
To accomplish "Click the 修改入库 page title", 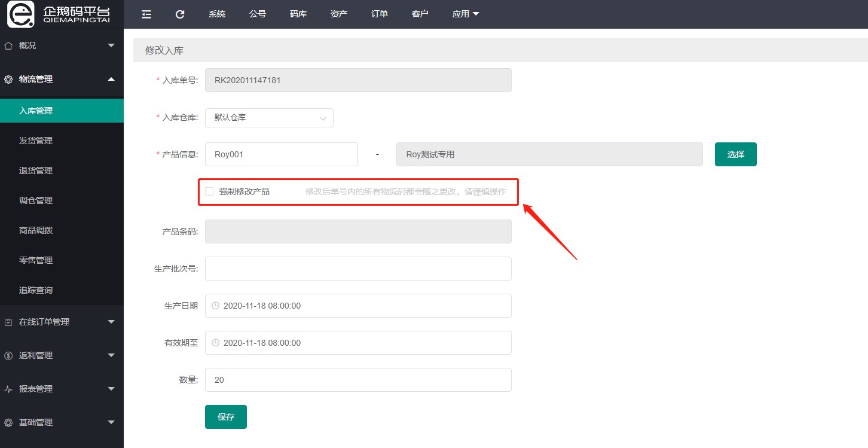I will tap(164, 51).
